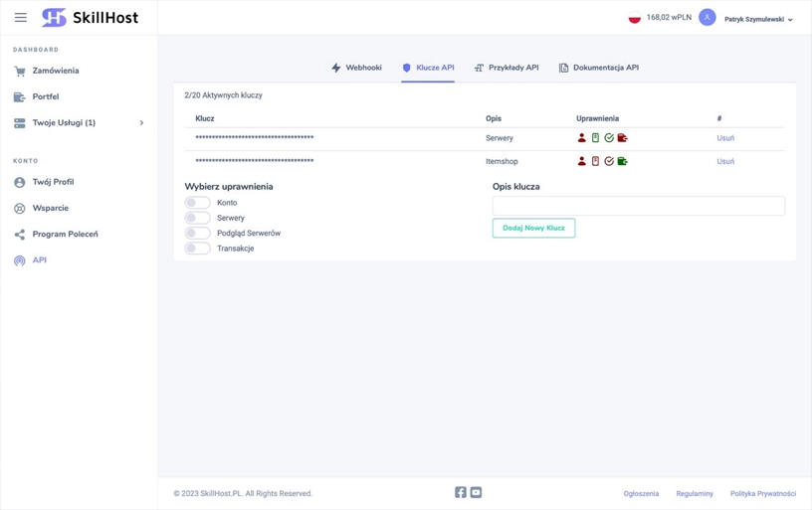The width and height of the screenshot is (812, 510).
Task: Go to Portfel in sidebar
Action: point(45,96)
